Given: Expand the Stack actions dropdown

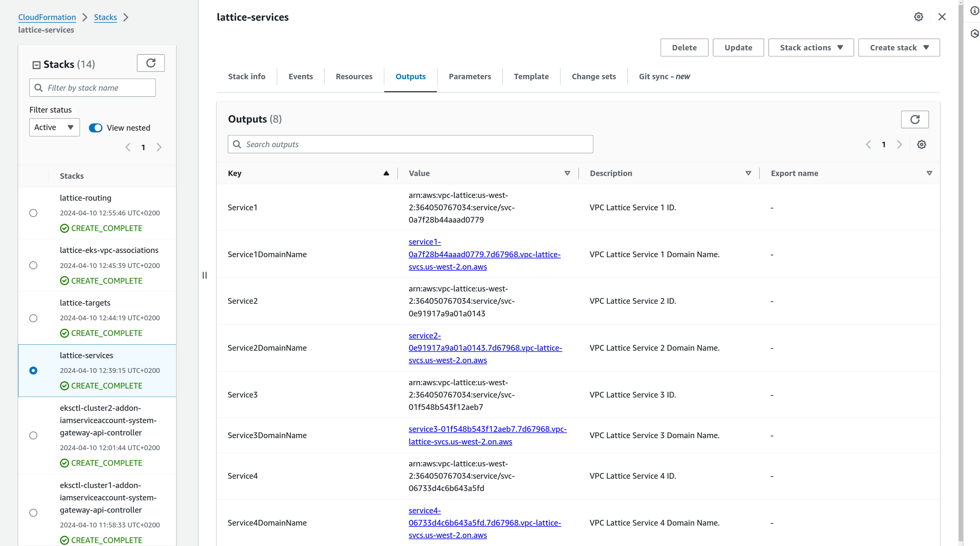Looking at the screenshot, I should point(811,47).
